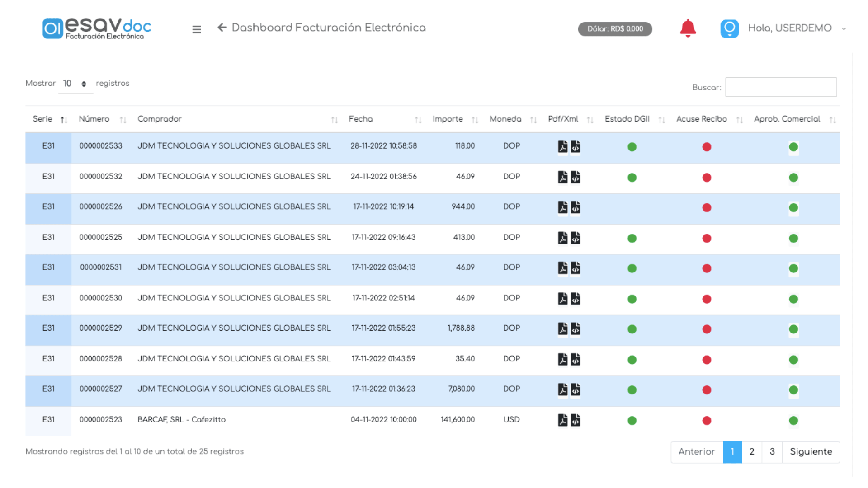
Task: Click green Estado DGII dot for 0000002533
Action: click(x=632, y=147)
